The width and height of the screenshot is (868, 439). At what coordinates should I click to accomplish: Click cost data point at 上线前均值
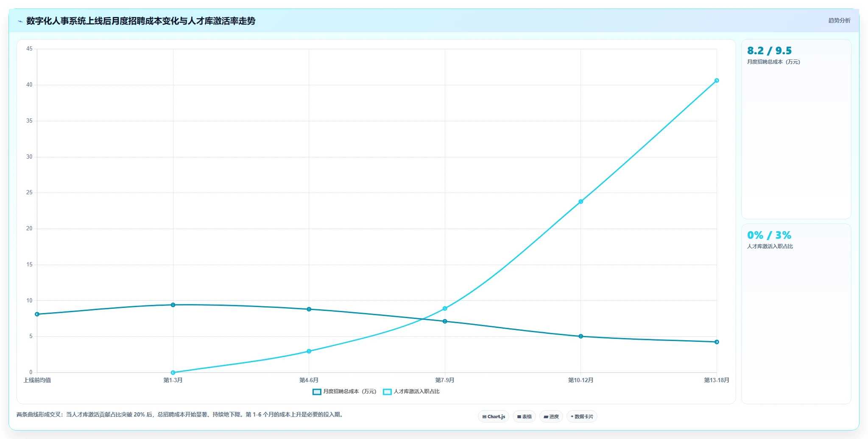37,314
